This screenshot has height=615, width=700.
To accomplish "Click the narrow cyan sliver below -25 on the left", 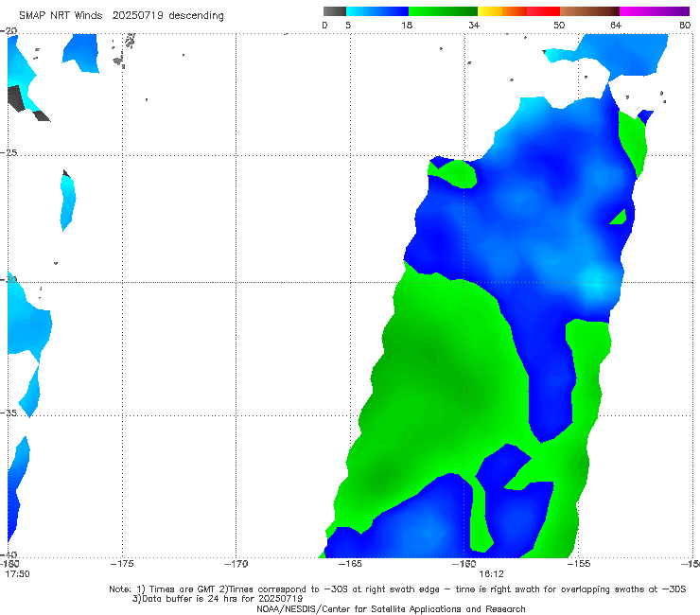I will click(68, 201).
